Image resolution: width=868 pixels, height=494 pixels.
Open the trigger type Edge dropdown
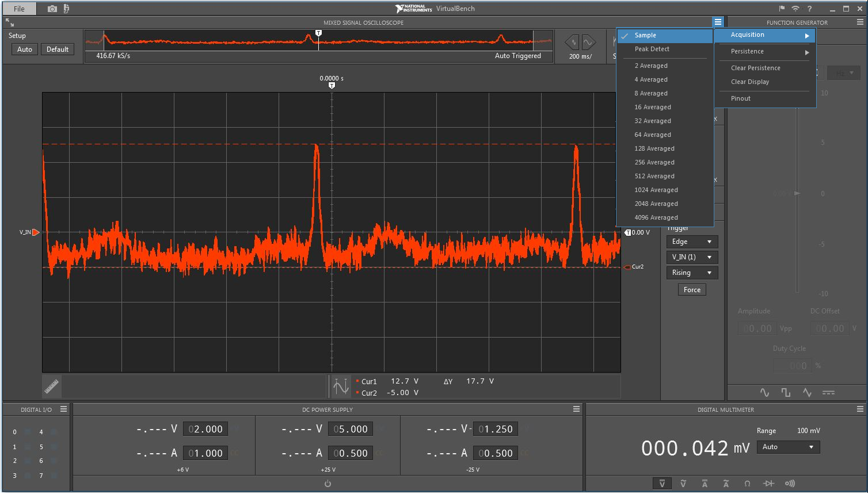(x=692, y=242)
